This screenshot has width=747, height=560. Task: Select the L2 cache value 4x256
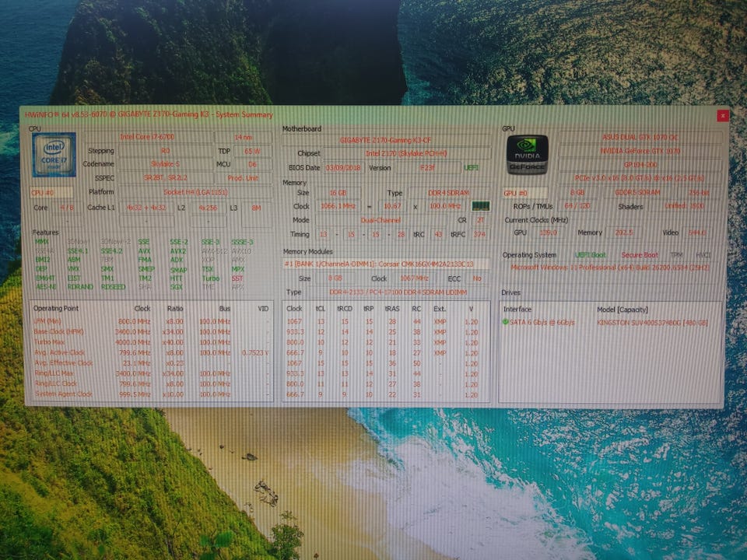pyautogui.click(x=208, y=208)
